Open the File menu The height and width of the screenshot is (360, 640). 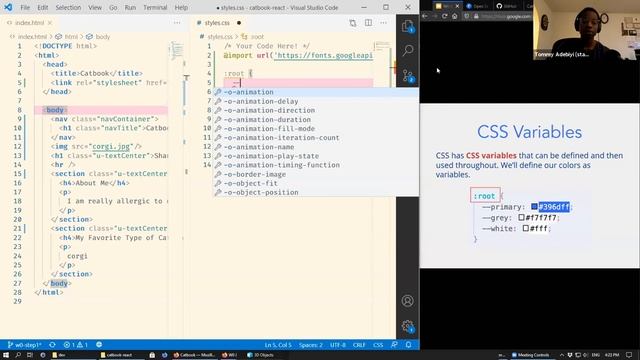(x=25, y=7)
